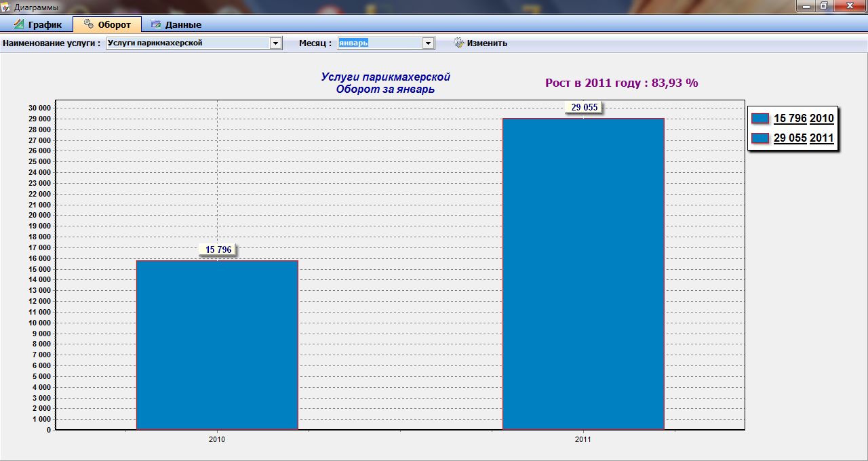This screenshot has height=461, width=868.
Task: Open the Данные tab
Action: coord(176,24)
